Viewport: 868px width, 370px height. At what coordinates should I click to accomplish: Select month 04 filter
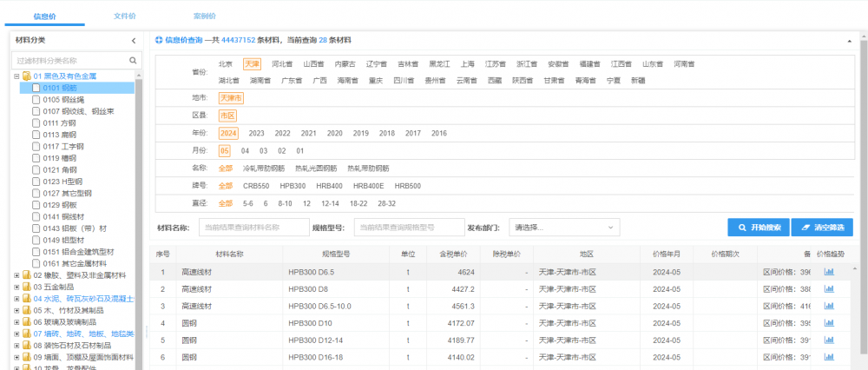246,150
